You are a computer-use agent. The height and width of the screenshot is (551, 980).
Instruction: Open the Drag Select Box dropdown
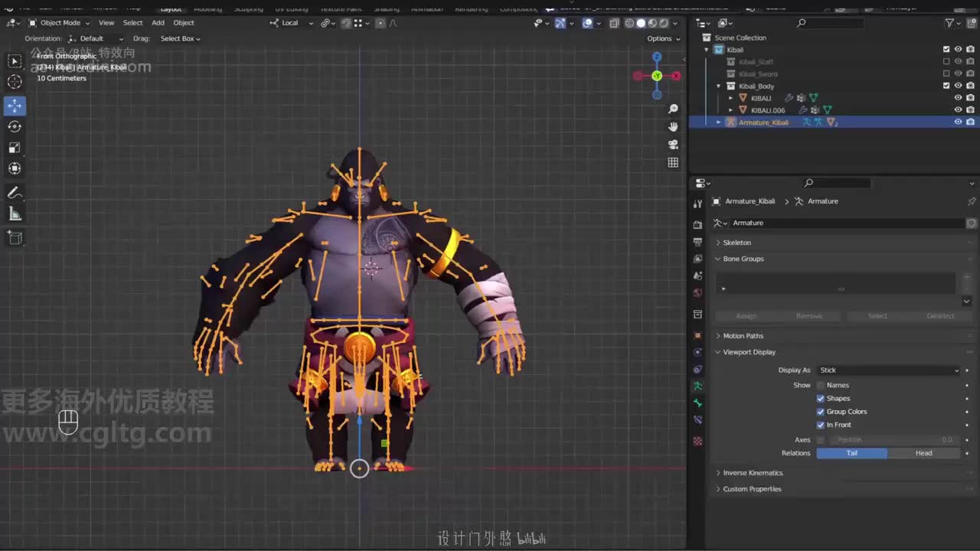(x=180, y=38)
